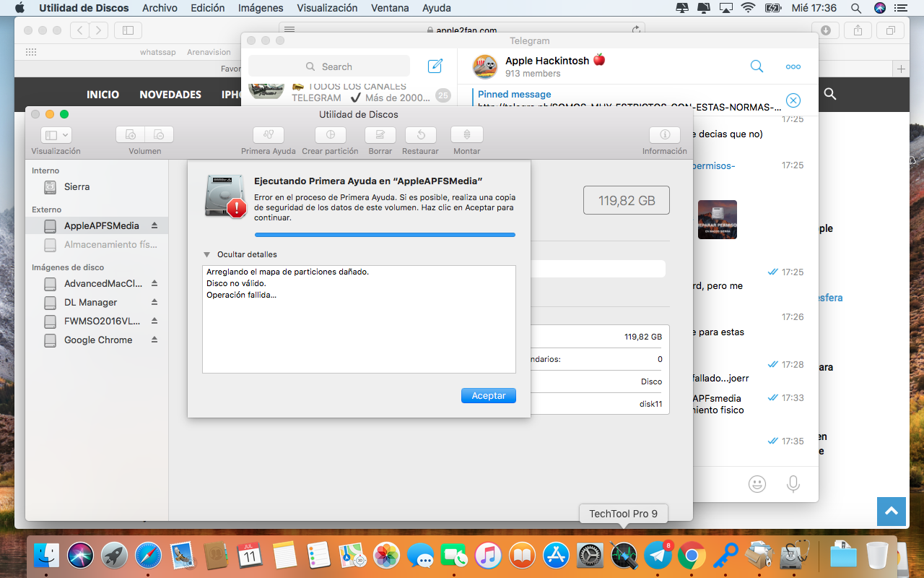Select the AdvancedMacCl… disk image
This screenshot has height=578, width=924.
point(97,284)
